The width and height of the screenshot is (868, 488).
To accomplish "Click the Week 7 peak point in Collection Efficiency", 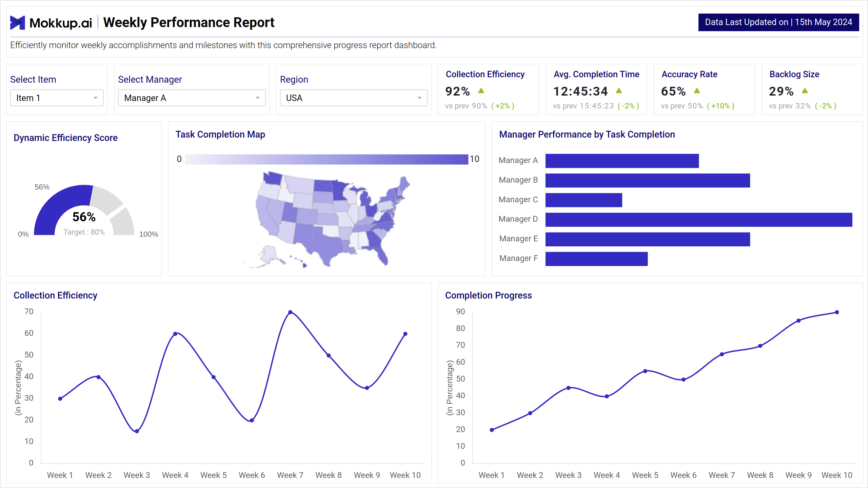I will pyautogui.click(x=290, y=312).
